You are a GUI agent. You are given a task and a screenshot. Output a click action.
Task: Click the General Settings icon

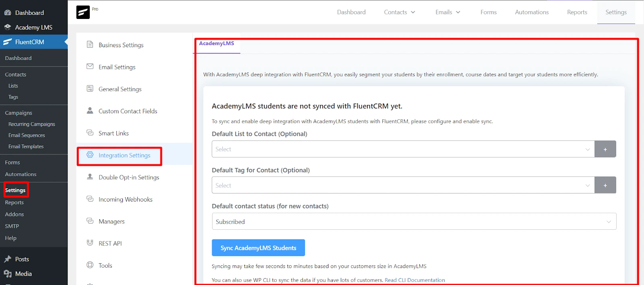tap(90, 89)
